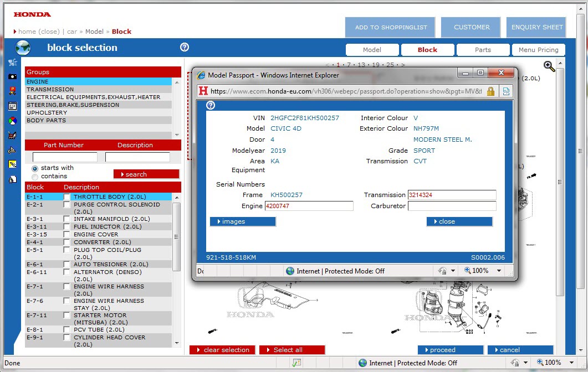Open help icon next to block selection

(185, 48)
